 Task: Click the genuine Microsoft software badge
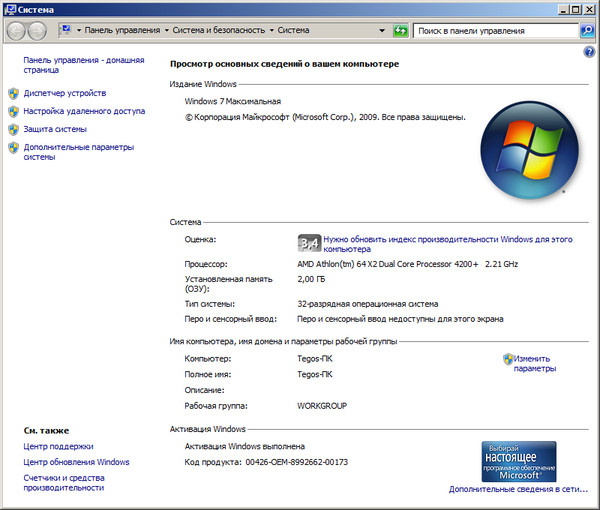click(519, 461)
